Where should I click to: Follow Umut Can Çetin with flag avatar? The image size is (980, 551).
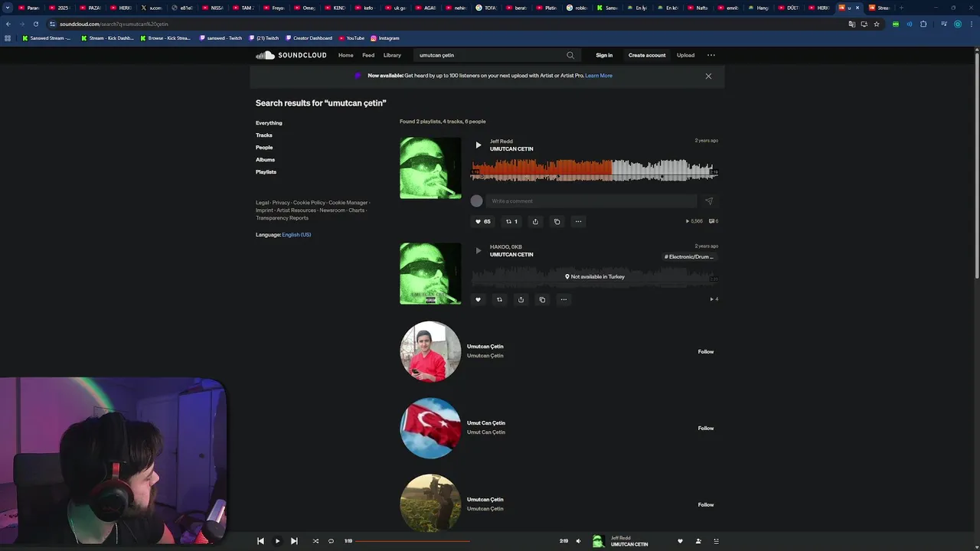tap(706, 429)
